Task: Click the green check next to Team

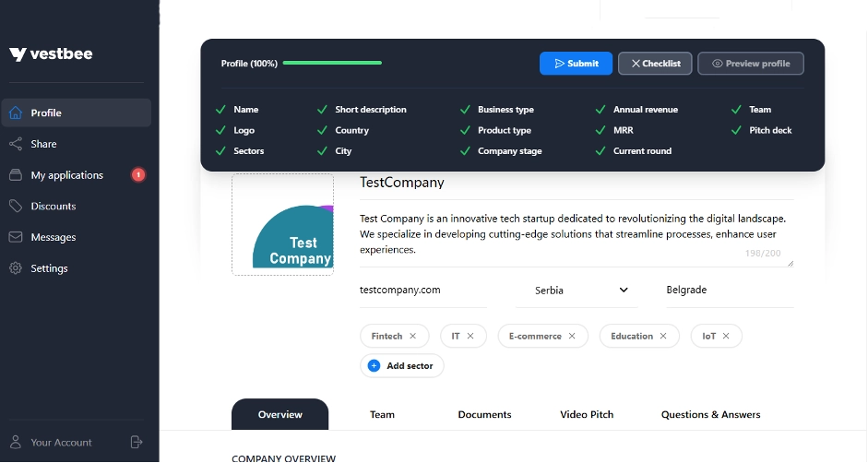Action: pos(736,110)
